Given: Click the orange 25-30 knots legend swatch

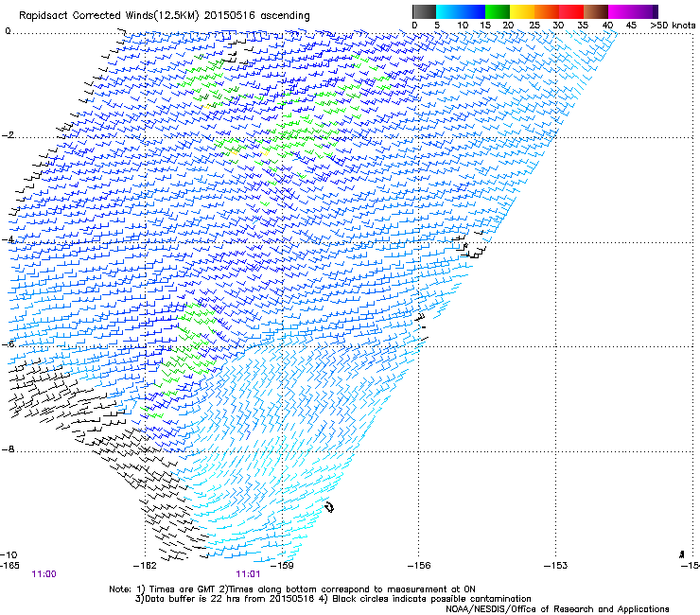Looking at the screenshot, I should pos(547,11).
